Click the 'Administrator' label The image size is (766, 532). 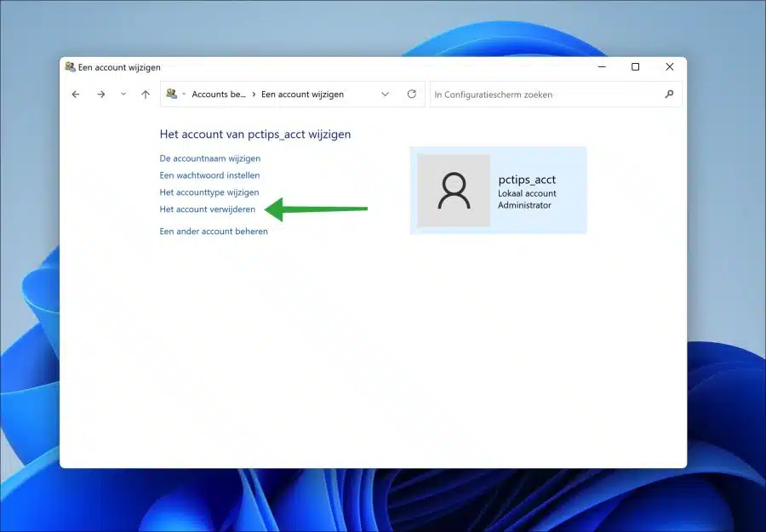point(524,205)
